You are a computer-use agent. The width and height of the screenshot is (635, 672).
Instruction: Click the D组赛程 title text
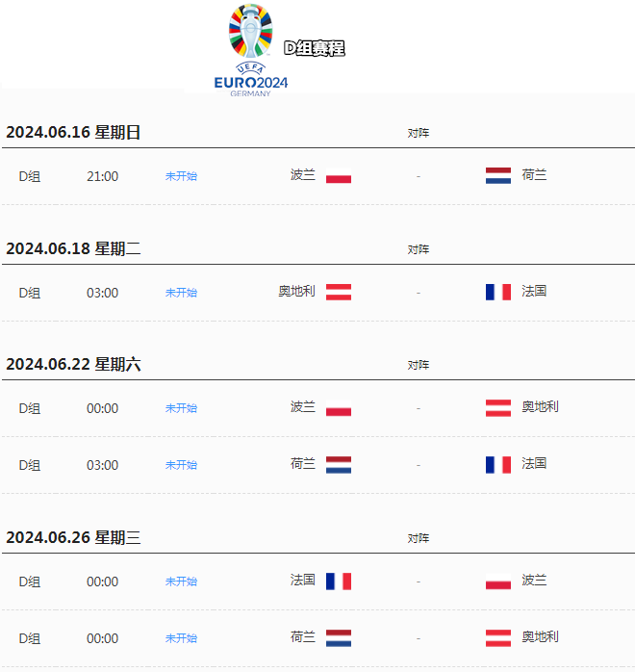[314, 48]
